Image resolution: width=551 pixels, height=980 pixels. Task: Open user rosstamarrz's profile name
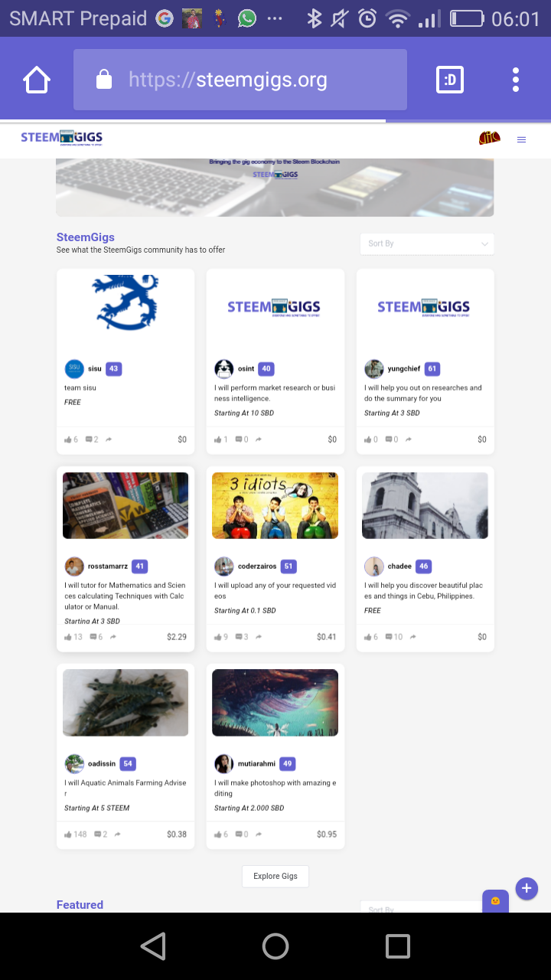click(108, 567)
